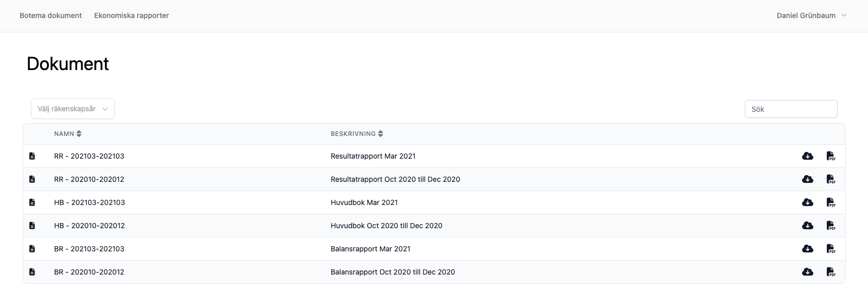Click the cloud download icon for HB - 202010-202012
The width and height of the screenshot is (868, 290).
807,226
